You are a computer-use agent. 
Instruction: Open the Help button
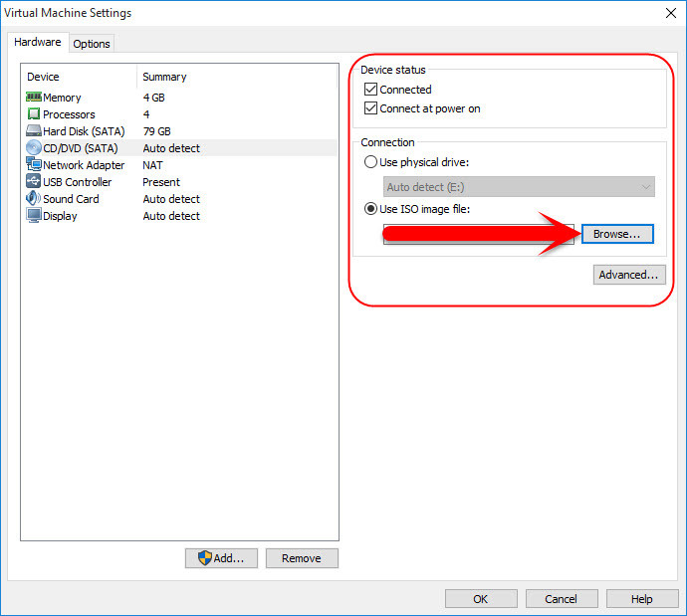(x=642, y=598)
